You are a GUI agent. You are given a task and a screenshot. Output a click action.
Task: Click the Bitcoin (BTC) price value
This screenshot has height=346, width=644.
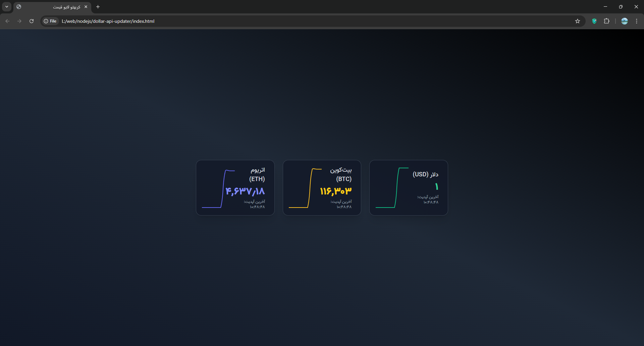pos(336,191)
